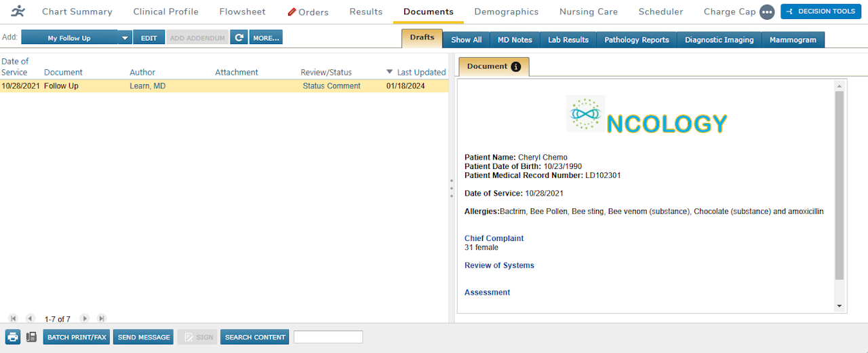Select the Follow Up document row

pyautogui.click(x=224, y=86)
